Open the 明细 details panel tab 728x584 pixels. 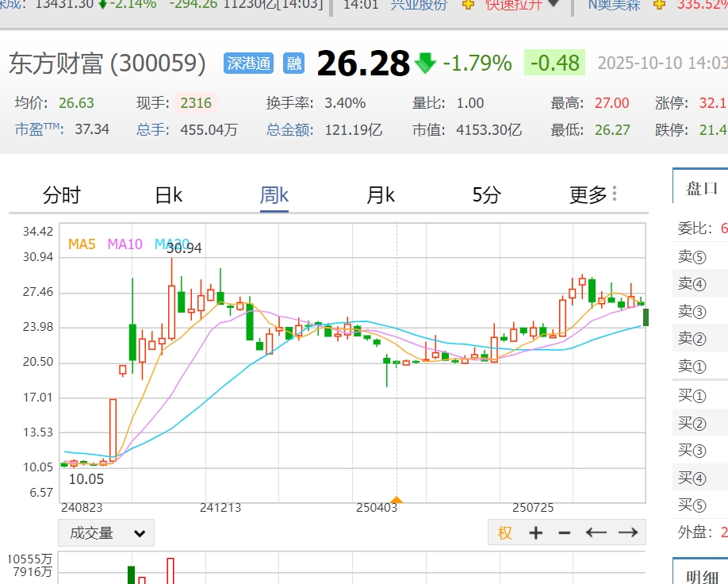pyautogui.click(x=702, y=576)
